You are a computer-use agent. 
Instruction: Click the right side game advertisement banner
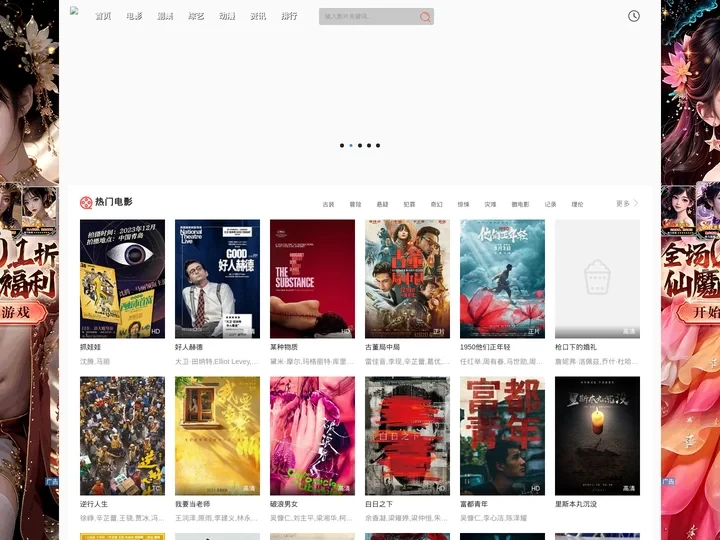pyautogui.click(x=691, y=270)
